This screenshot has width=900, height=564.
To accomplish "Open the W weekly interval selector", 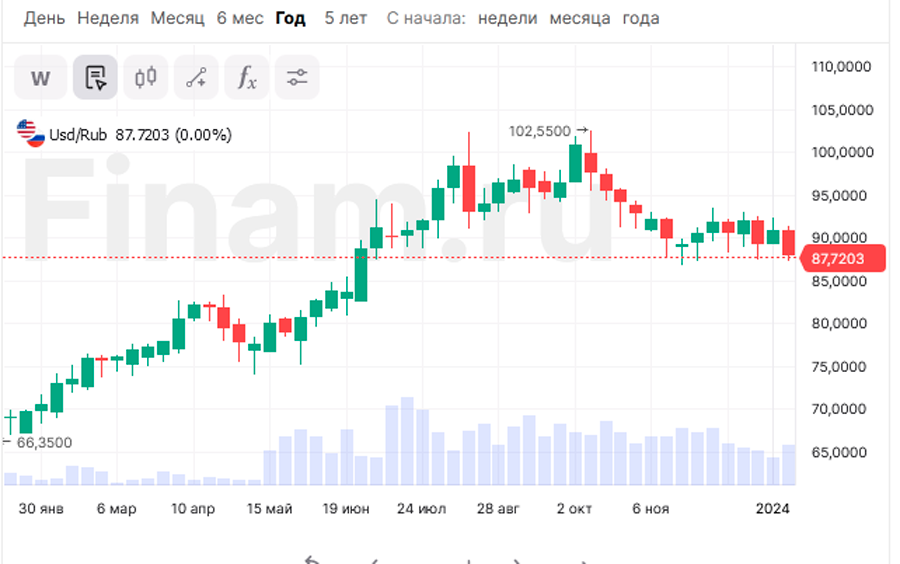I will pyautogui.click(x=40, y=78).
